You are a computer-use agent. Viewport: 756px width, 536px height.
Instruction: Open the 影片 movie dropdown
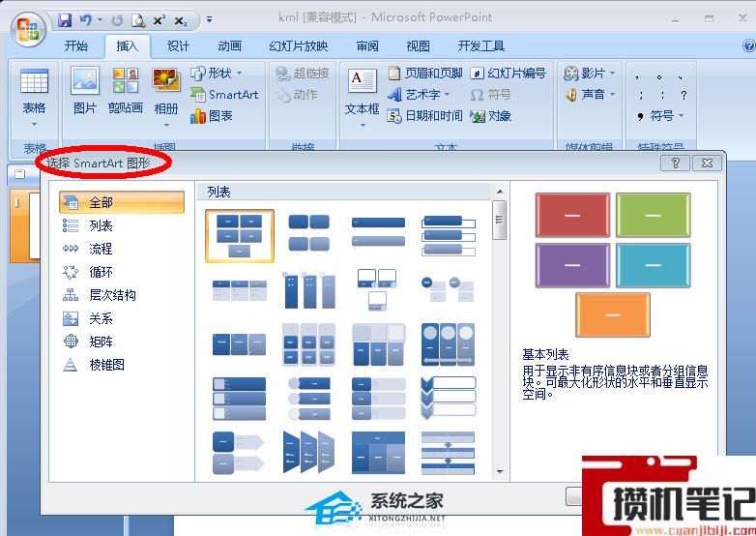[x=590, y=74]
